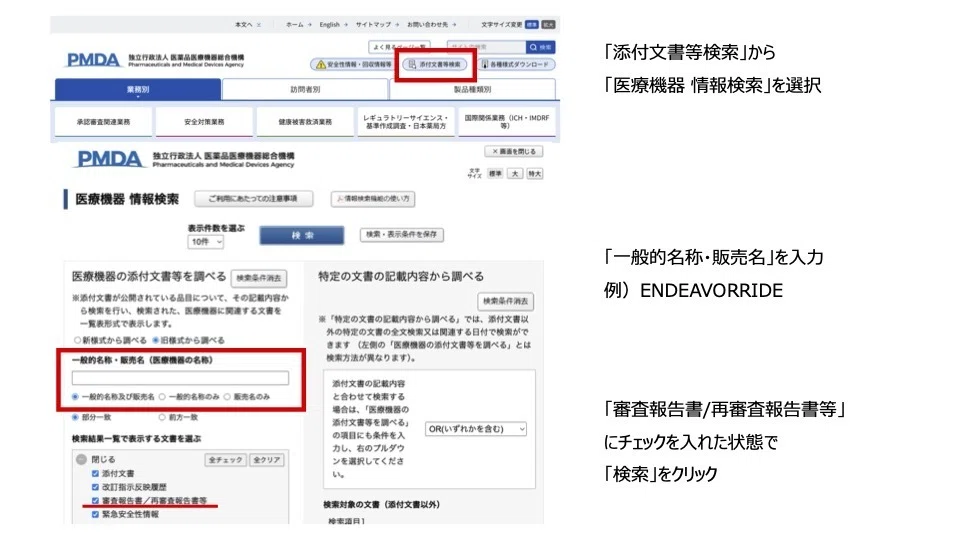
Task: Toggle the 添付文書 checkbox
Action: (x=95, y=474)
